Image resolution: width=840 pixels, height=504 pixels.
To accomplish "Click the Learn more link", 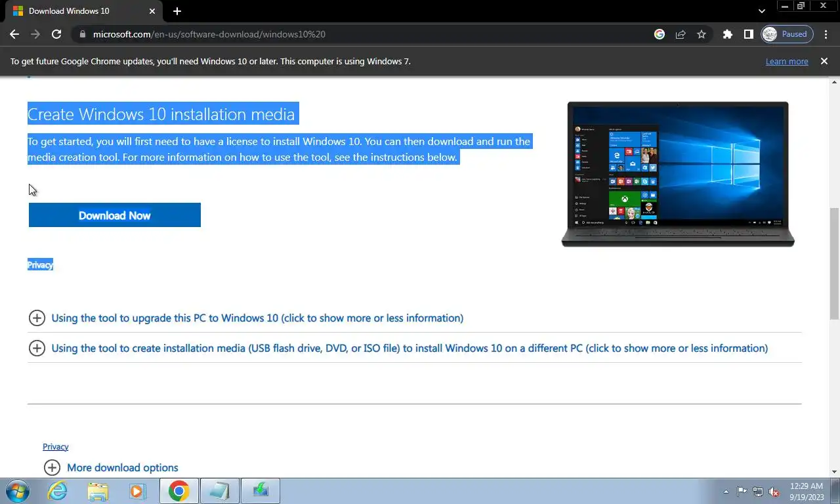I will coord(787,61).
